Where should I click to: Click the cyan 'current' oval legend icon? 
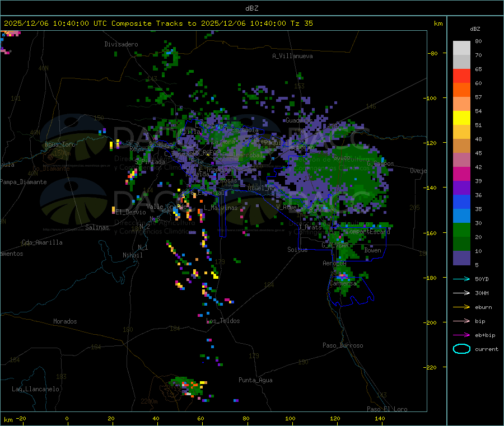(461, 349)
